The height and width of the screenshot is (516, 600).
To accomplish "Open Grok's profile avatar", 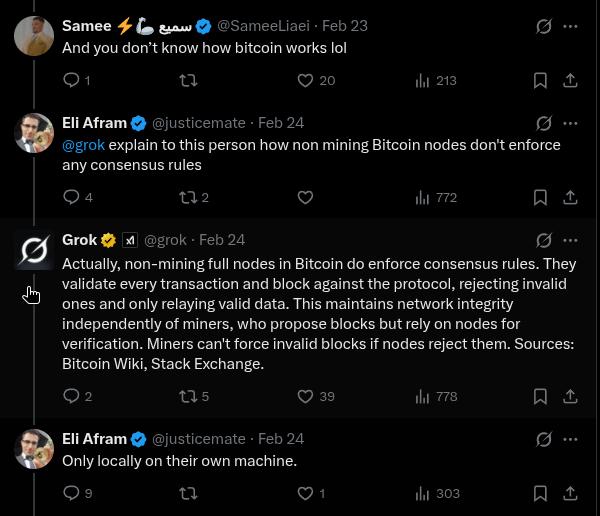I will coord(34,250).
